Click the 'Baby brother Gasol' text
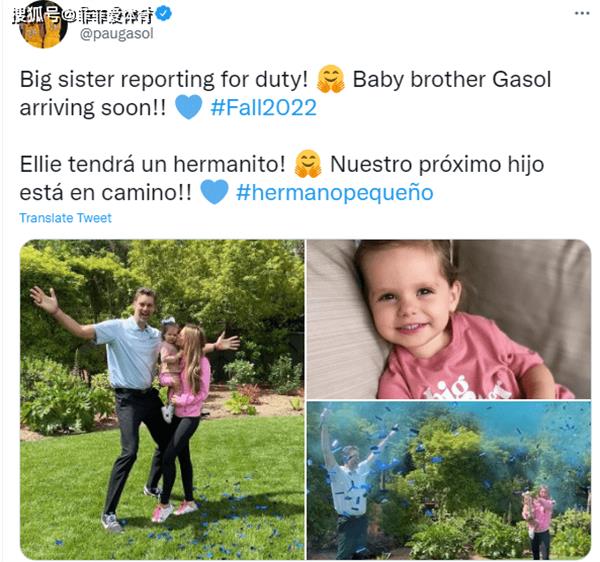Image resolution: width=600 pixels, height=562 pixels. [x=452, y=80]
